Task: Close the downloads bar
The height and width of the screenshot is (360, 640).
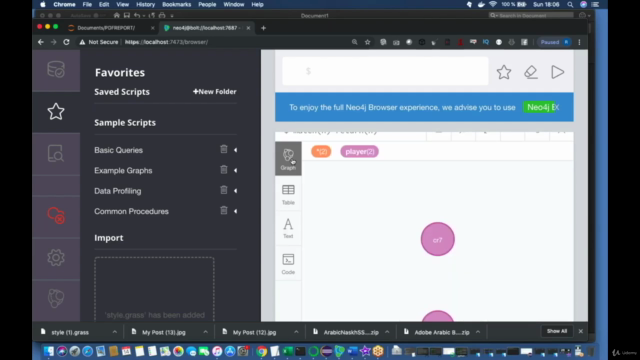Action: (580, 331)
